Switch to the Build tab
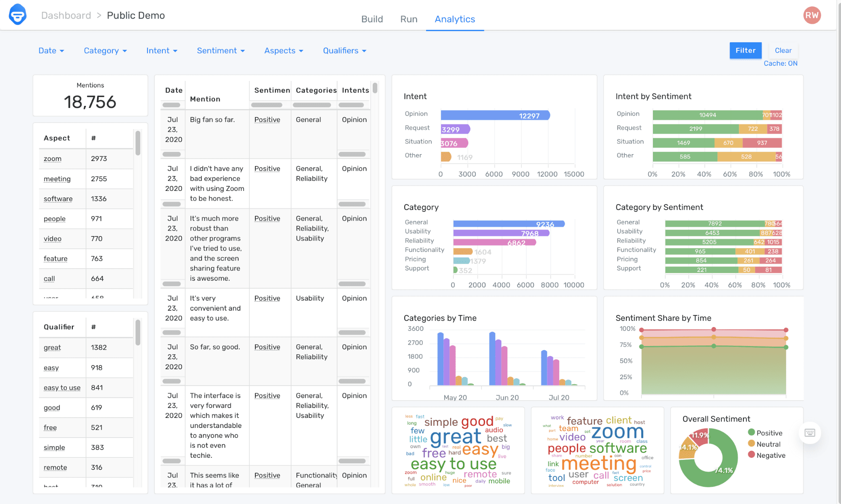 click(x=371, y=18)
